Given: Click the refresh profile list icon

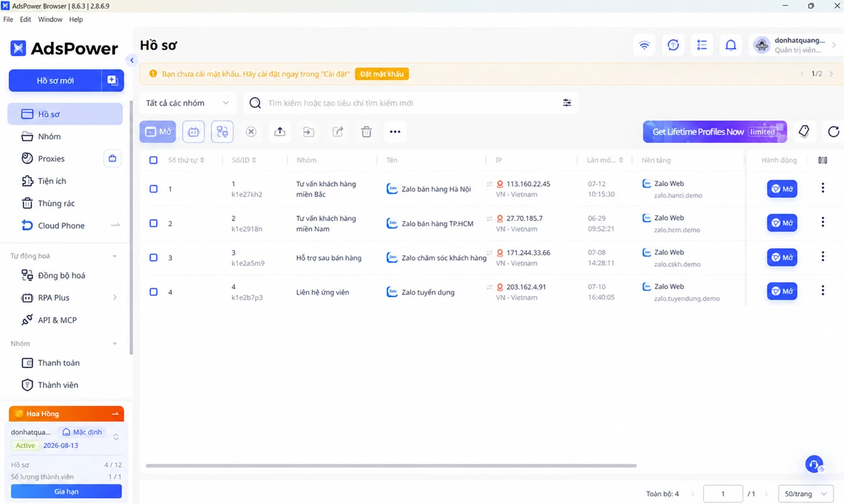Looking at the screenshot, I should click(833, 132).
